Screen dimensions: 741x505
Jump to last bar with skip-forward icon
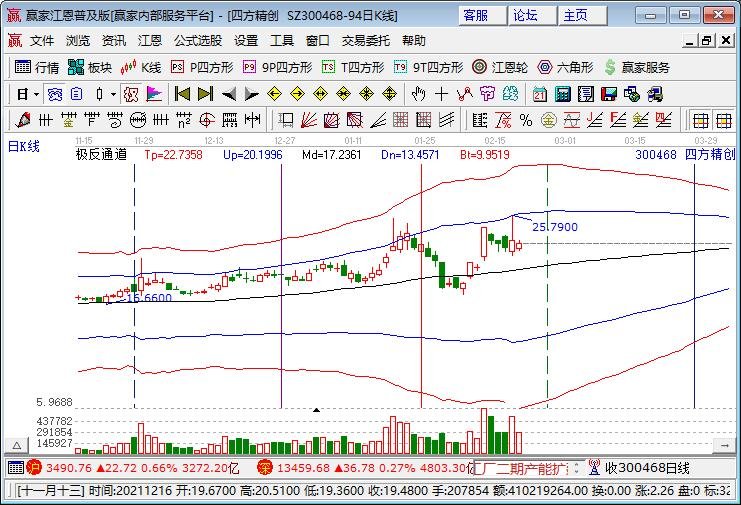coord(205,94)
